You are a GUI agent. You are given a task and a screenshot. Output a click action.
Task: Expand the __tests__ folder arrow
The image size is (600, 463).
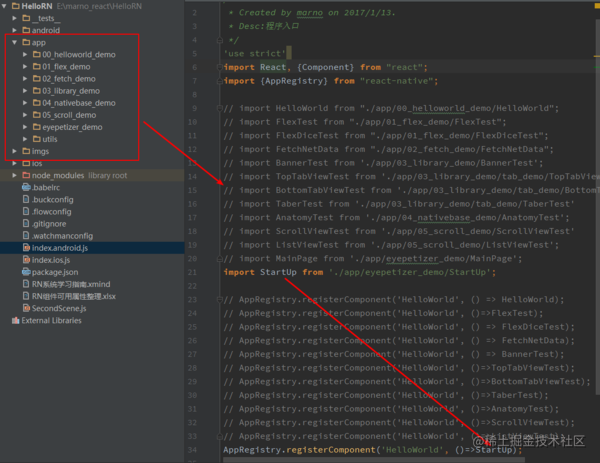15,18
